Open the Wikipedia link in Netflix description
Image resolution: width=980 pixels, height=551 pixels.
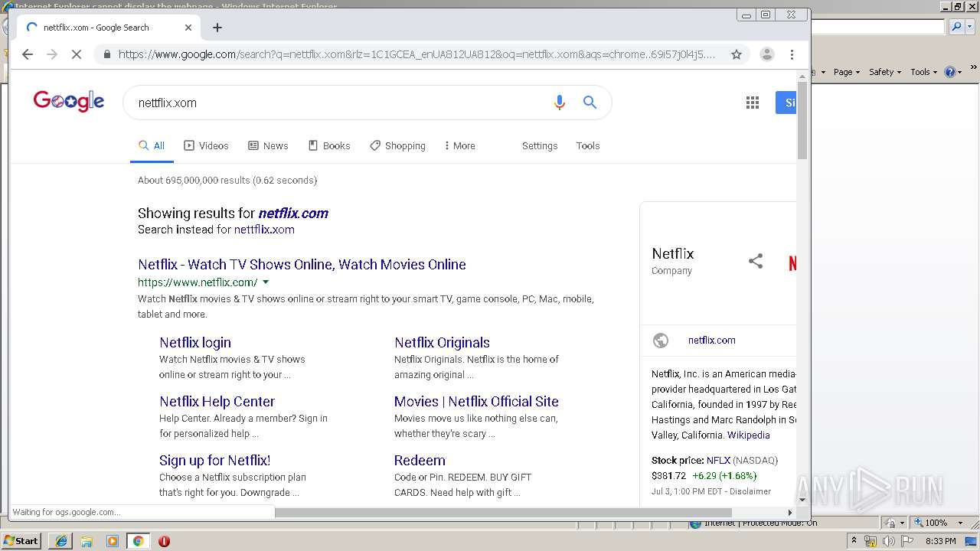click(748, 435)
